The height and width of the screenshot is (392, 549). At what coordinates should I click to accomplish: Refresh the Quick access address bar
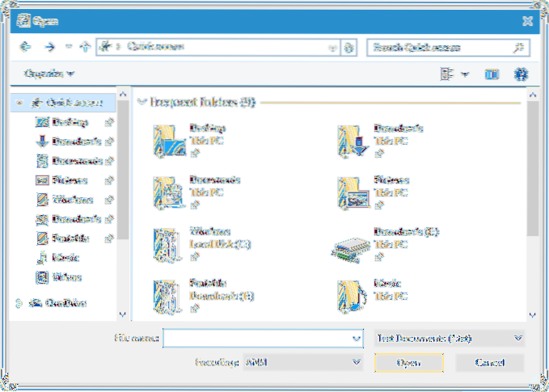[x=349, y=48]
